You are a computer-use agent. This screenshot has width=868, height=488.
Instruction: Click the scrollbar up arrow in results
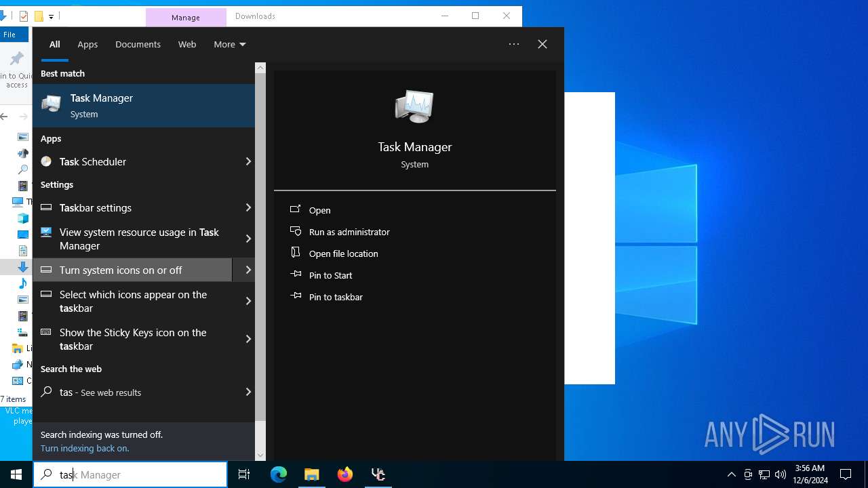click(x=260, y=68)
